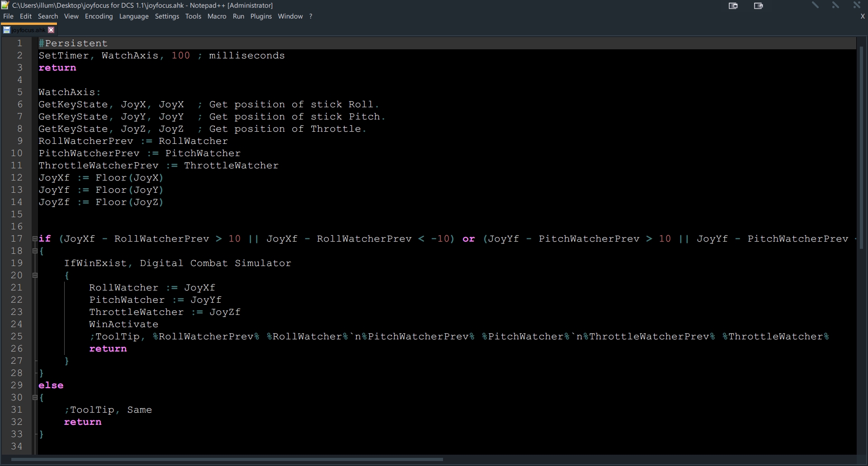Switch to the joyfocus.ahk tab
Viewport: 868px width, 466px height.
28,30
